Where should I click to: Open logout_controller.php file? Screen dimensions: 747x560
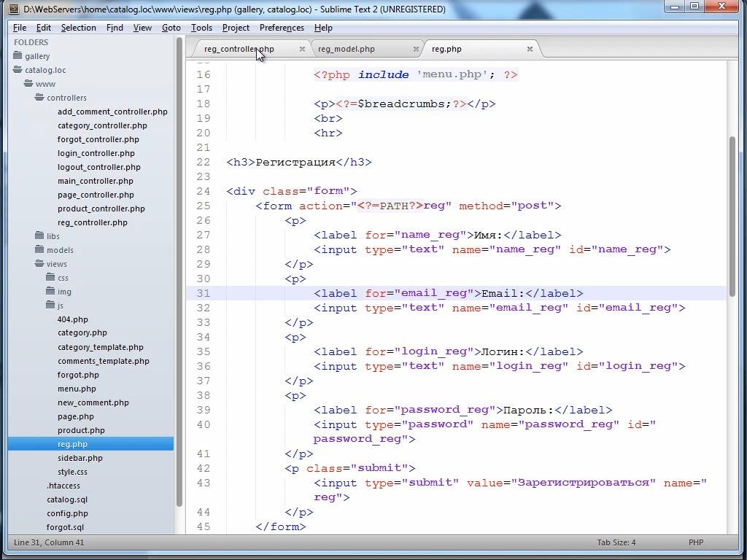click(x=99, y=167)
